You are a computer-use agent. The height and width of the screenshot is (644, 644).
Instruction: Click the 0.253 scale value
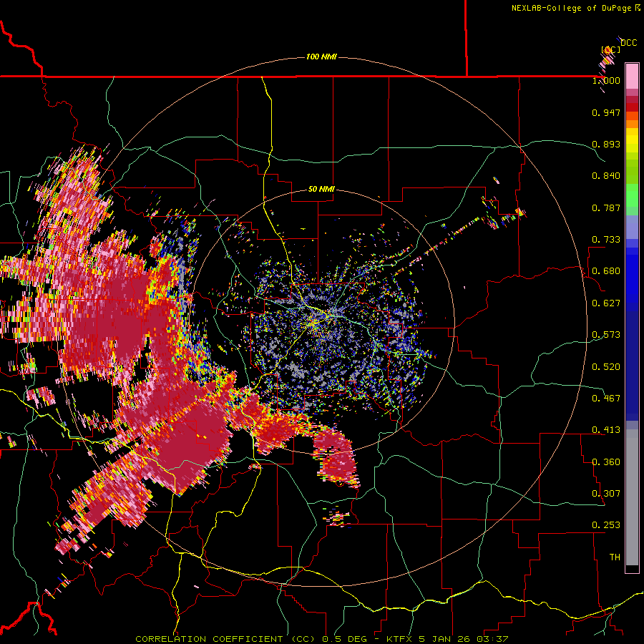point(606,525)
